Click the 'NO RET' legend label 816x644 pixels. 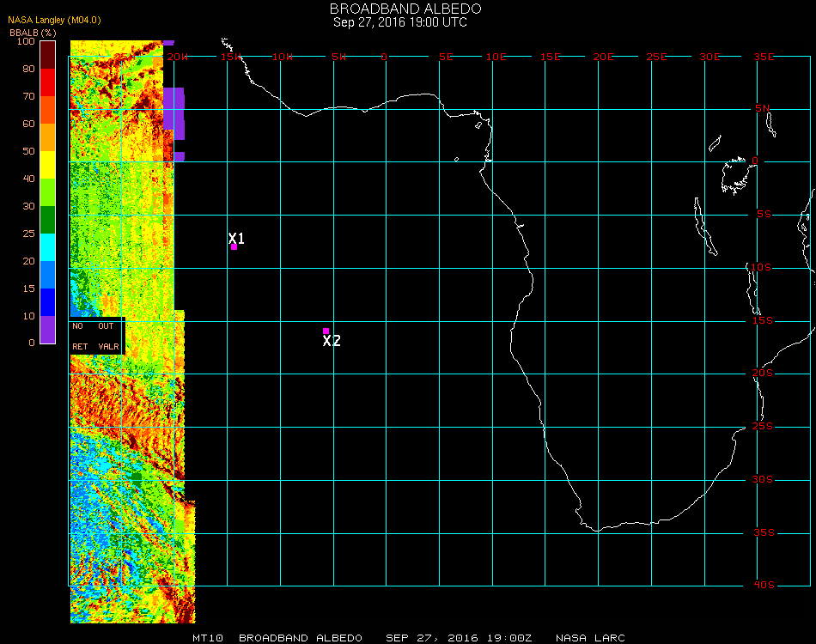point(80,336)
